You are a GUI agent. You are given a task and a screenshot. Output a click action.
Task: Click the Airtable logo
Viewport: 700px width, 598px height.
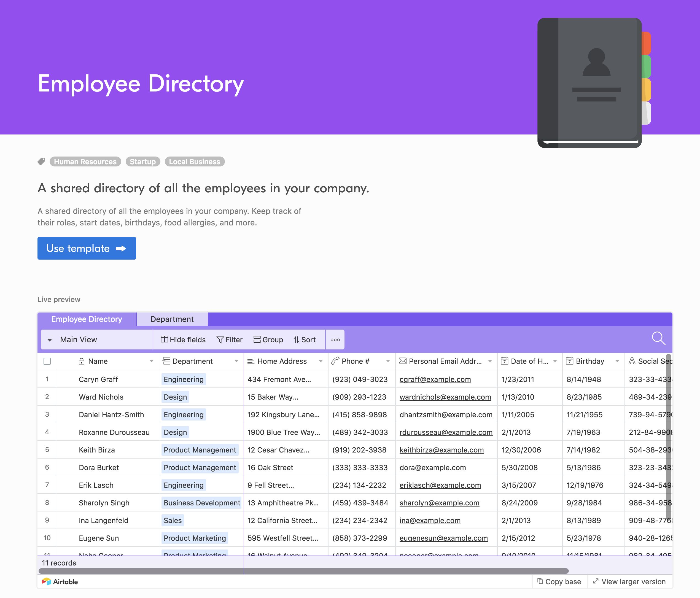coord(60,581)
